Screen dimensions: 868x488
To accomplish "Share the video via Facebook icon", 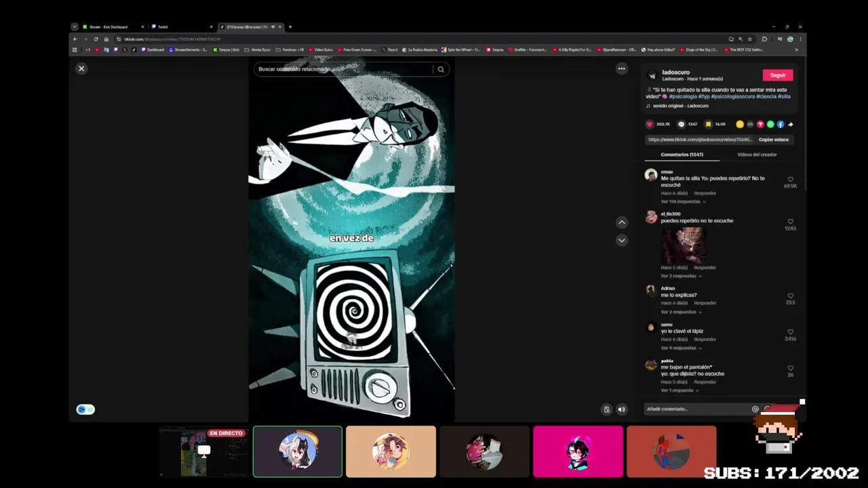I will click(781, 124).
